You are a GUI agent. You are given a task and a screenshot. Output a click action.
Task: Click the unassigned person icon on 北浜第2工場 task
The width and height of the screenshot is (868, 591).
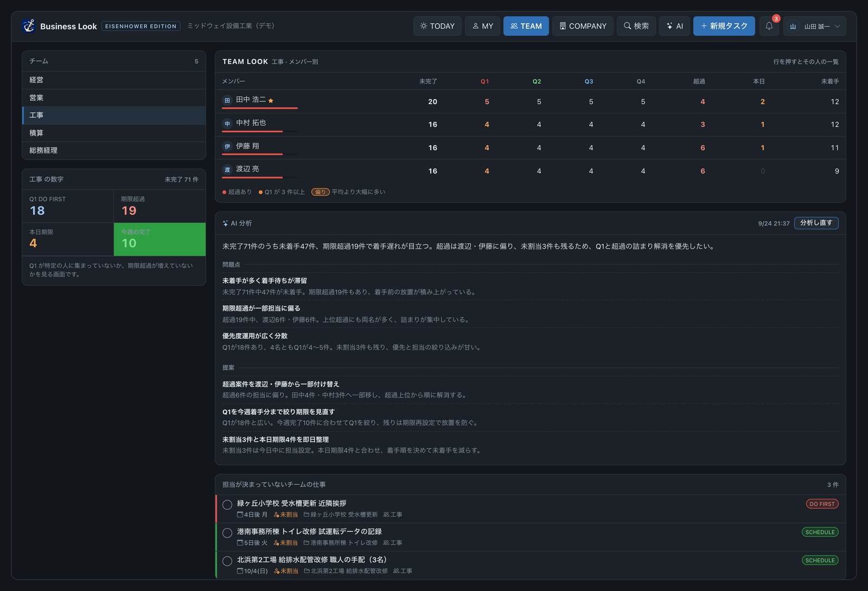[x=277, y=571]
